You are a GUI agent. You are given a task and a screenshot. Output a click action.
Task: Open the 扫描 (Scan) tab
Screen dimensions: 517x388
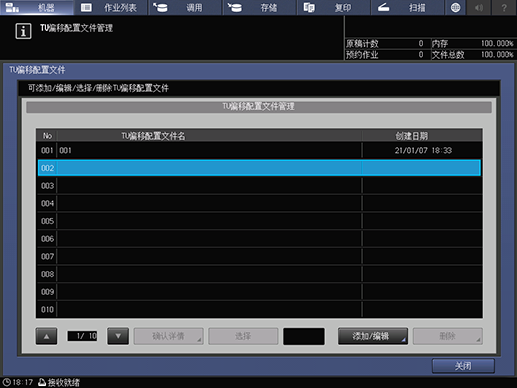pos(408,7)
